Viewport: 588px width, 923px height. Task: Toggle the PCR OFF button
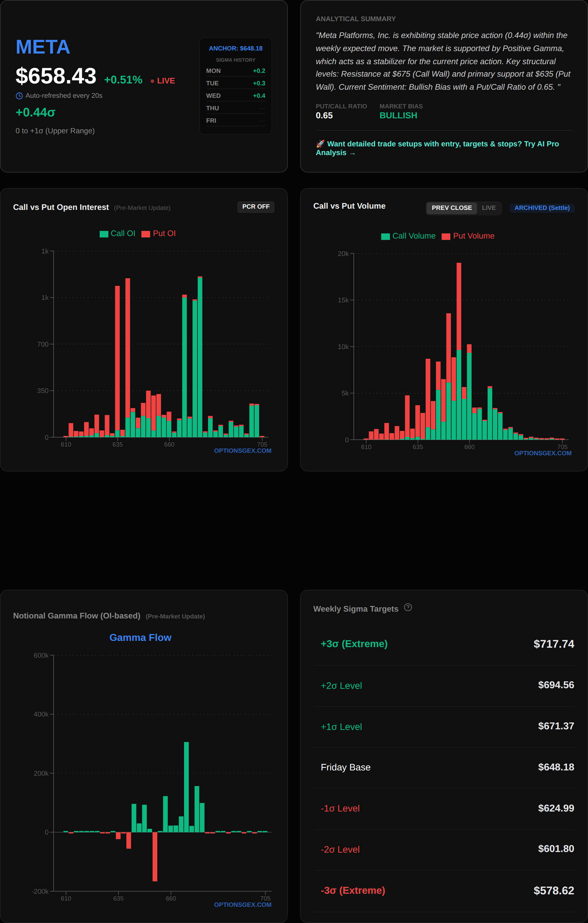point(256,206)
